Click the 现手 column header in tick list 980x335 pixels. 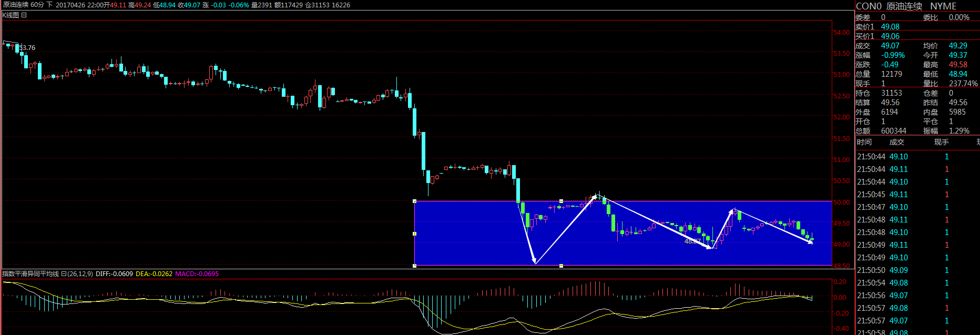[x=941, y=142]
